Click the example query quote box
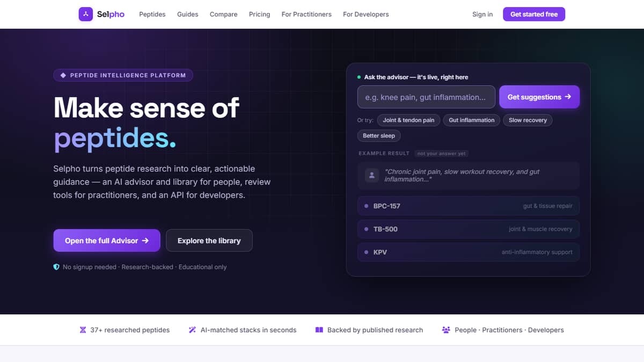This screenshot has height=362, width=644. click(469, 176)
